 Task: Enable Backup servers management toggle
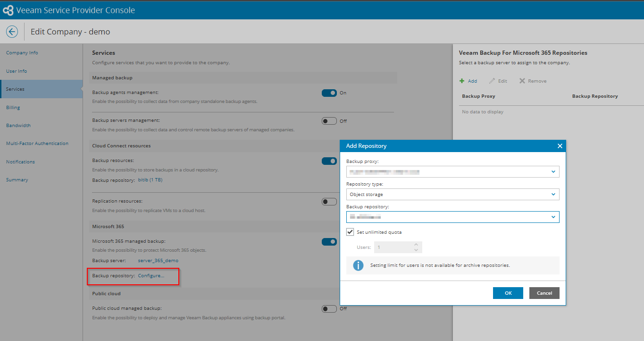pos(329,121)
